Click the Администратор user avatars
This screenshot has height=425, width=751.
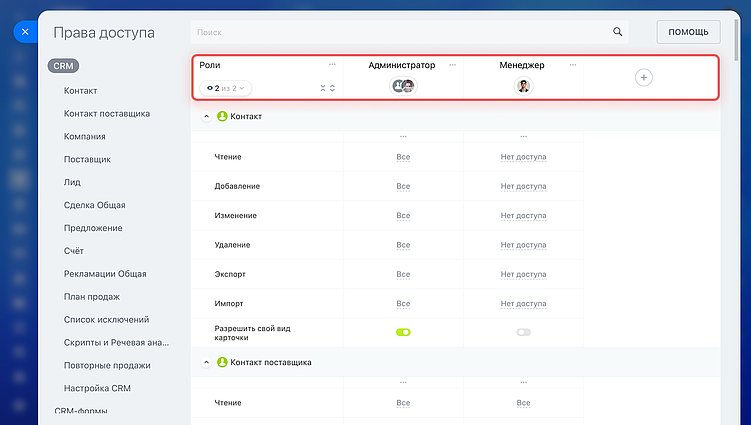pyautogui.click(x=403, y=86)
